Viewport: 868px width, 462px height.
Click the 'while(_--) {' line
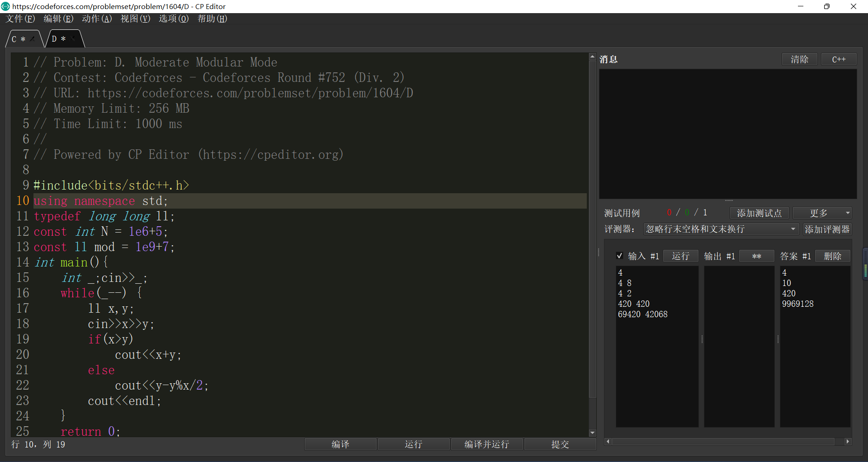102,293
